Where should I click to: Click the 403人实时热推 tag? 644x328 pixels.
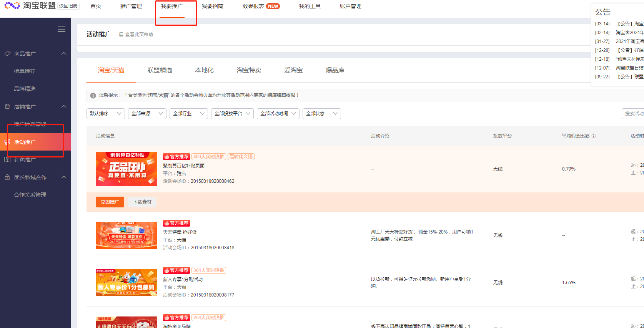[209, 157]
